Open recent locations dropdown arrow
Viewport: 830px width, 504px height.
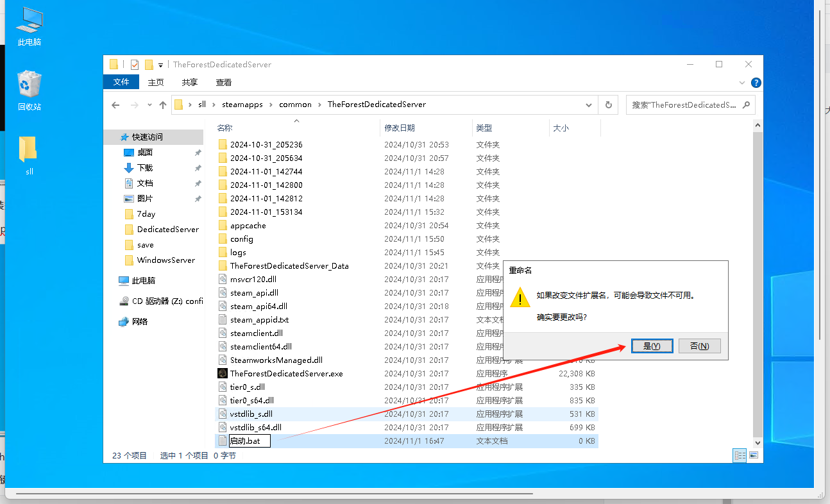[x=149, y=105]
